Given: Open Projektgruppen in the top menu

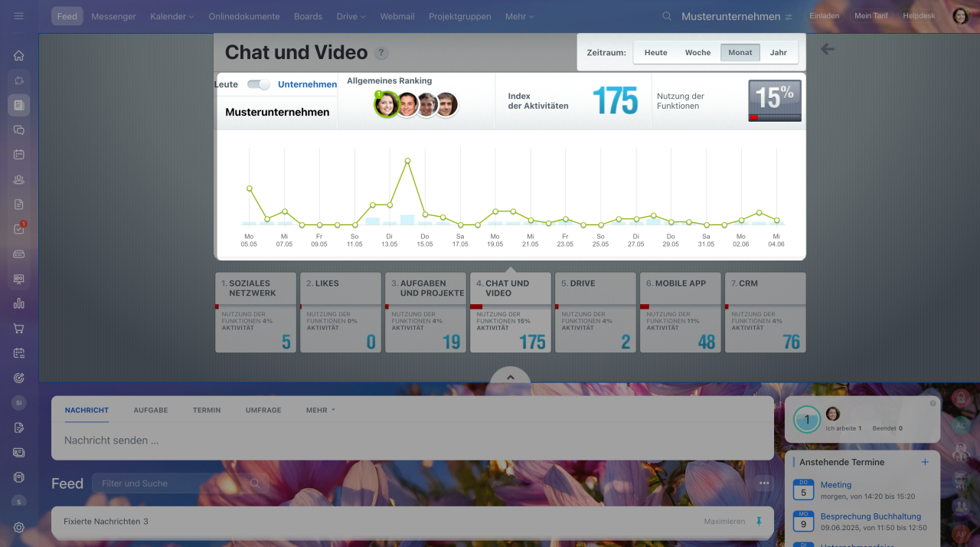Looking at the screenshot, I should click(460, 16).
